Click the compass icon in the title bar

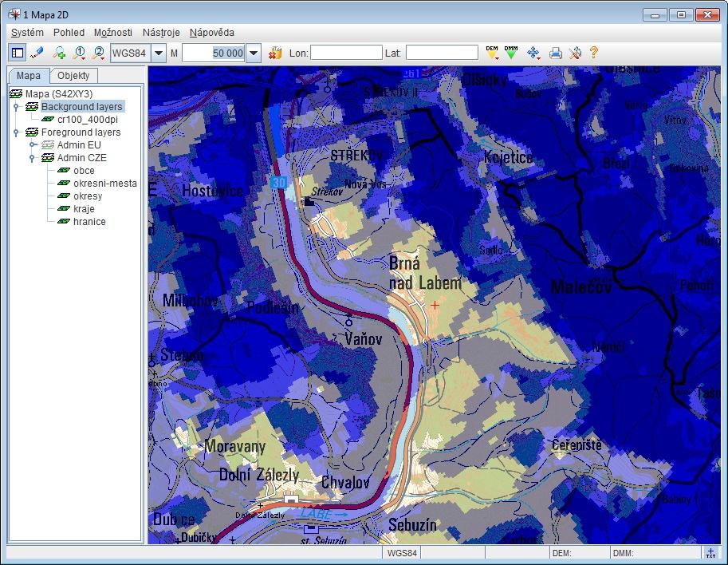14,14
